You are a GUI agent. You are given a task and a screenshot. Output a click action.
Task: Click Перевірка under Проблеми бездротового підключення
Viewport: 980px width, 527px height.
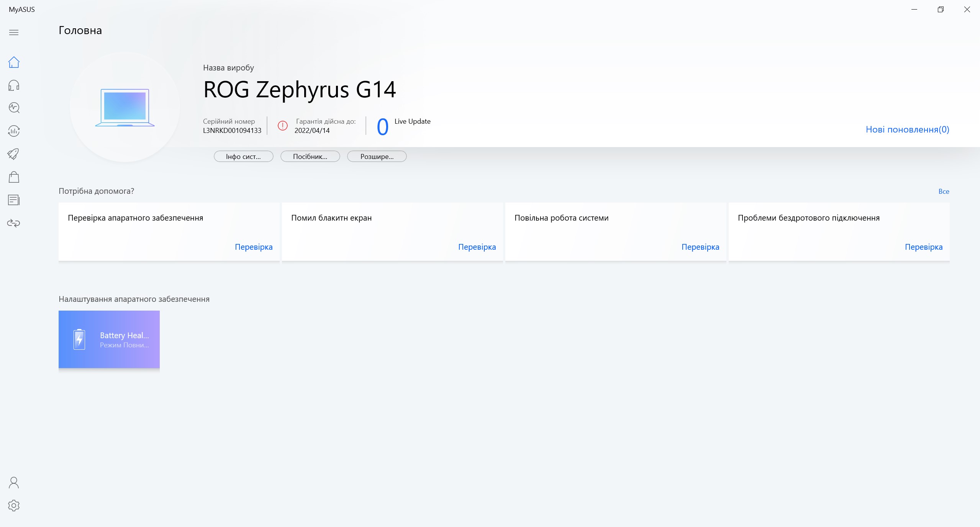click(x=924, y=247)
